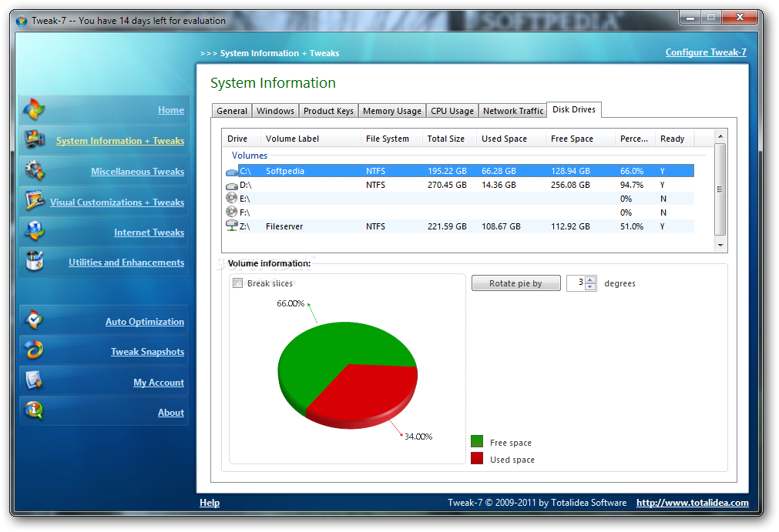The height and width of the screenshot is (532, 779).
Task: Open the CPU Usage tab
Action: point(452,111)
